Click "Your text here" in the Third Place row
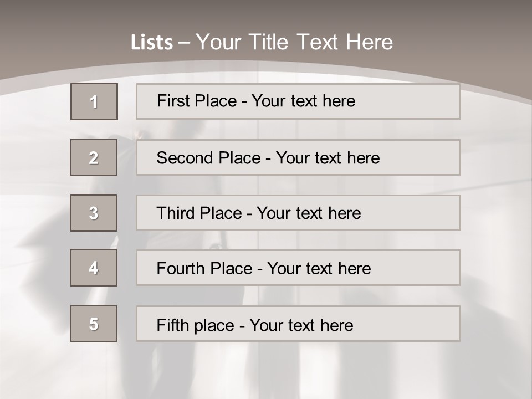The image size is (532, 399). 309,213
